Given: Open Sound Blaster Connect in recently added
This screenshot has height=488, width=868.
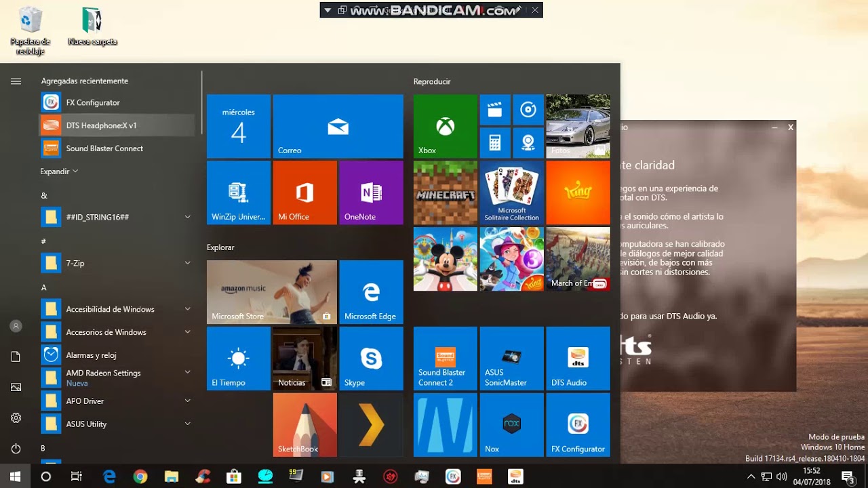Looking at the screenshot, I should [117, 148].
